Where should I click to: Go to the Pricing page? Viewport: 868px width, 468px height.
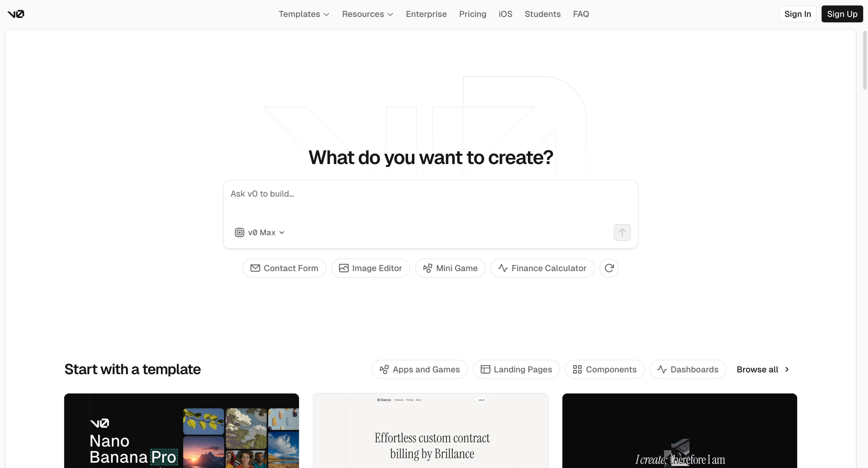tap(473, 14)
